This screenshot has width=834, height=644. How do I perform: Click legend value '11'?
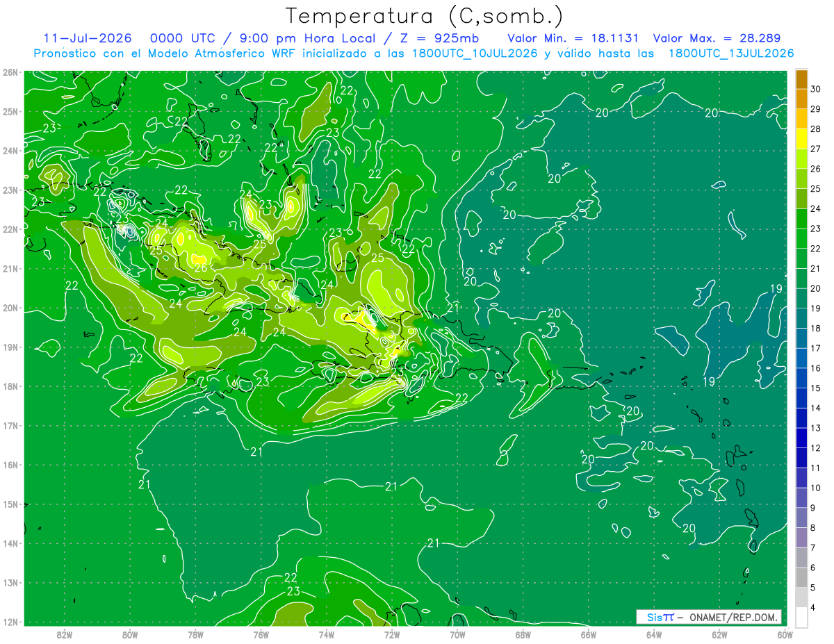[x=817, y=468]
